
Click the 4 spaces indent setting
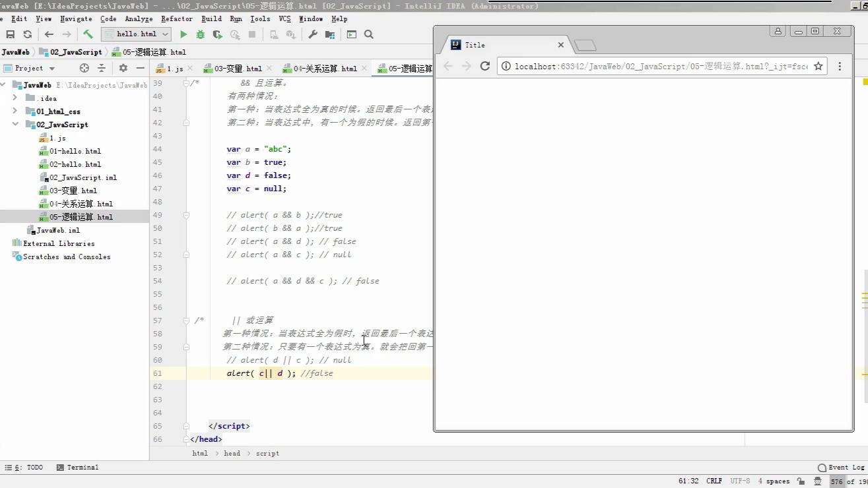774,481
